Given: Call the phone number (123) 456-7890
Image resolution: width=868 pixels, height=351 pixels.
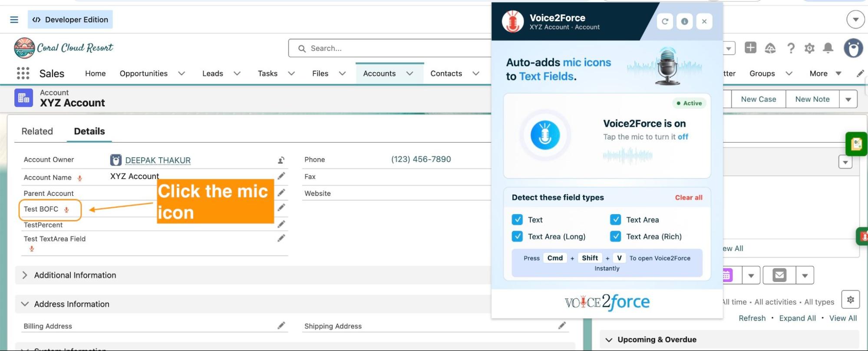Looking at the screenshot, I should [421, 159].
